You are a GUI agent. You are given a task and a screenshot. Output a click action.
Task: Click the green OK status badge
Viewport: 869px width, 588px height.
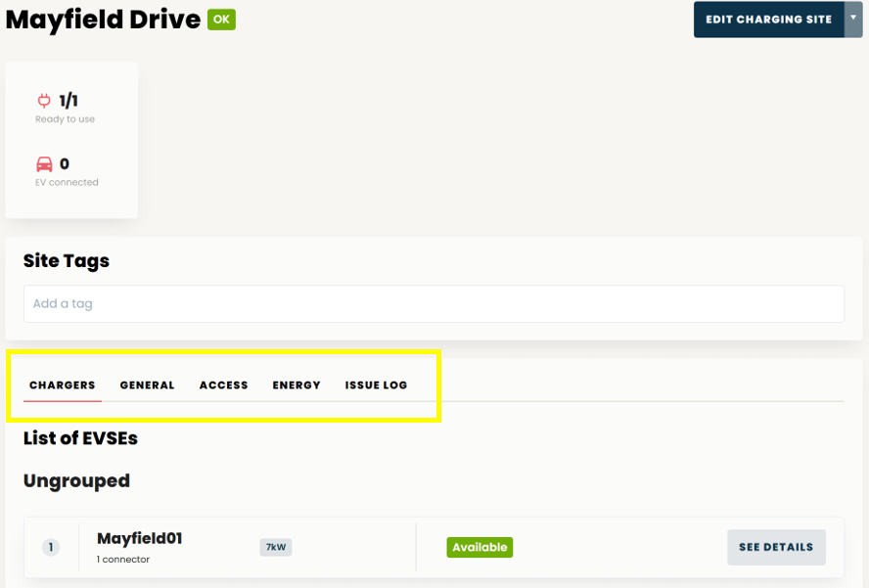click(x=222, y=20)
